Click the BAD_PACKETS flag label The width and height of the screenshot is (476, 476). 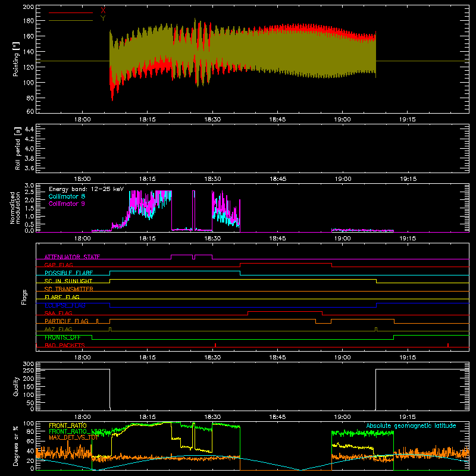[65, 345]
